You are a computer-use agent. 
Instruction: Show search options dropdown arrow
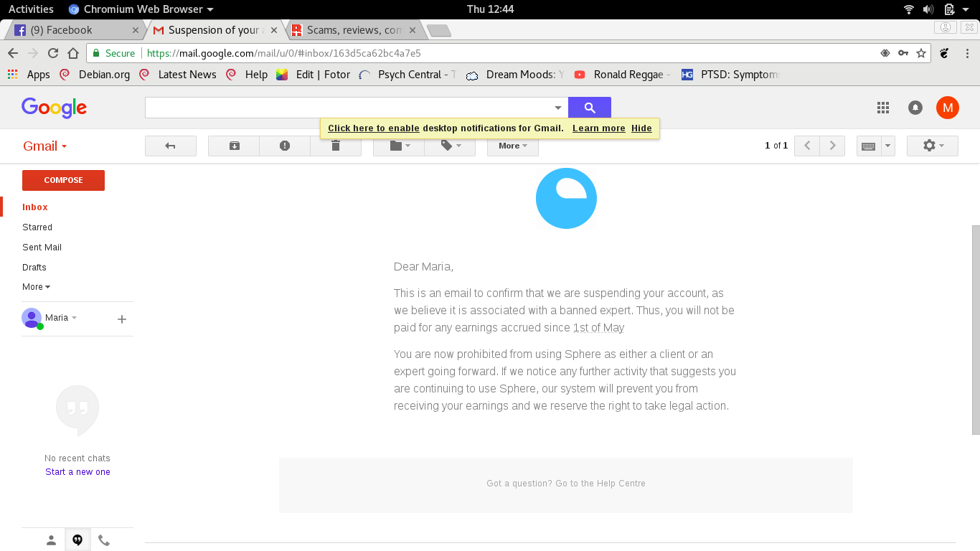click(558, 108)
